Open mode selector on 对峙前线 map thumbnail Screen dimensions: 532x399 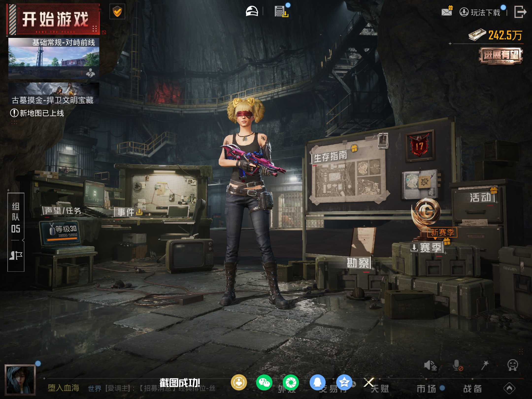tap(54, 59)
